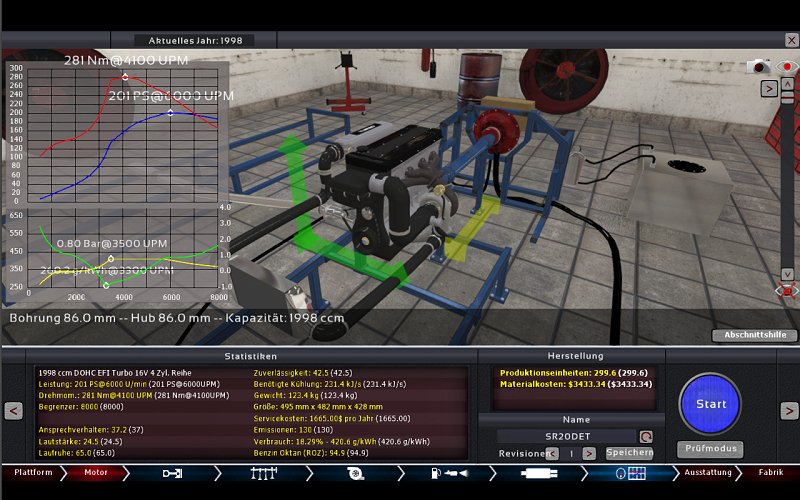The height and width of the screenshot is (500, 800).
Task: Click the red refresh name icon
Action: coord(646,437)
